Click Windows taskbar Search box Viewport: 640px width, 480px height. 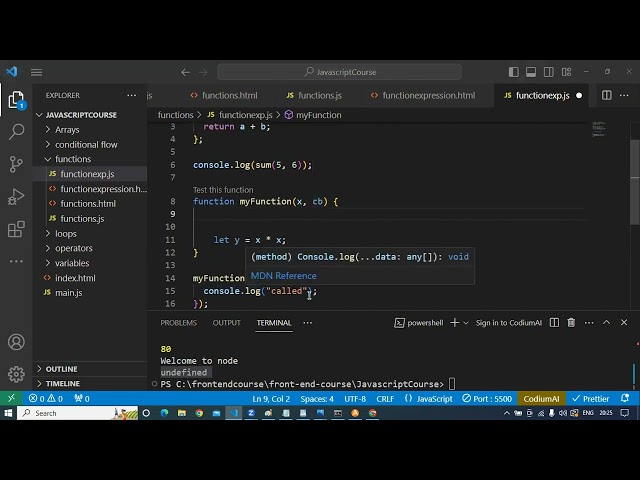tap(78, 413)
